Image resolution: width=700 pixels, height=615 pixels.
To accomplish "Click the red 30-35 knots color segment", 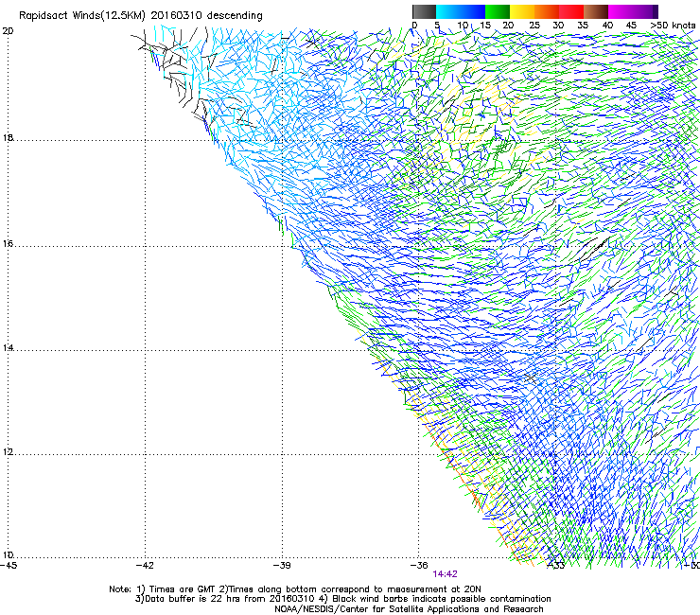I will click(572, 11).
